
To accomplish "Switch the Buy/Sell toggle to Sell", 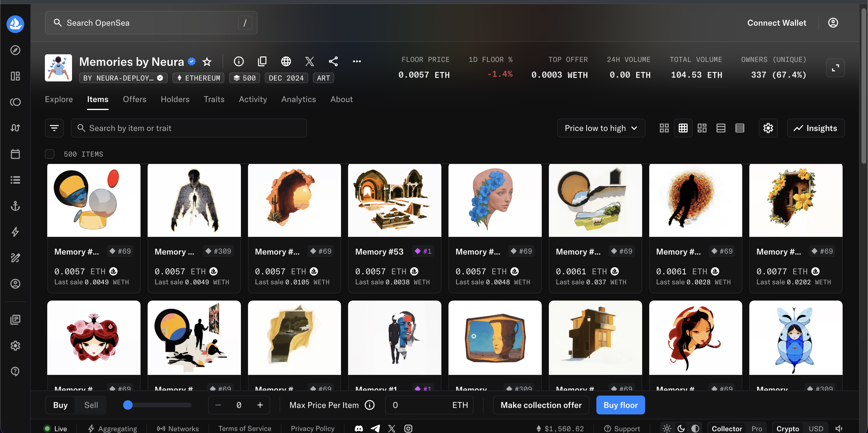I will (91, 405).
